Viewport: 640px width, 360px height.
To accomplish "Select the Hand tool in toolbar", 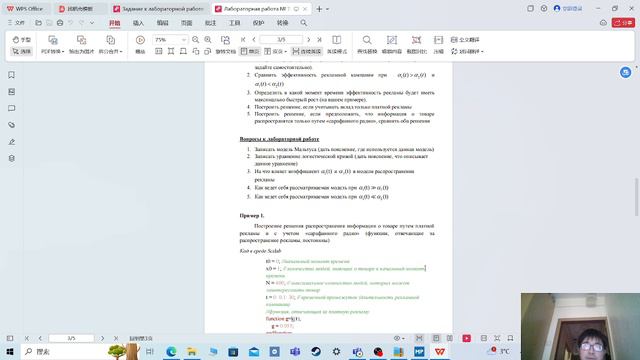I will [22, 40].
